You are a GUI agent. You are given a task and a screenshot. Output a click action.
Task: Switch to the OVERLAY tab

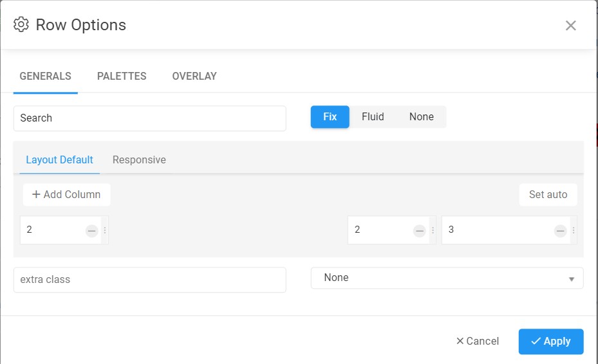point(194,77)
